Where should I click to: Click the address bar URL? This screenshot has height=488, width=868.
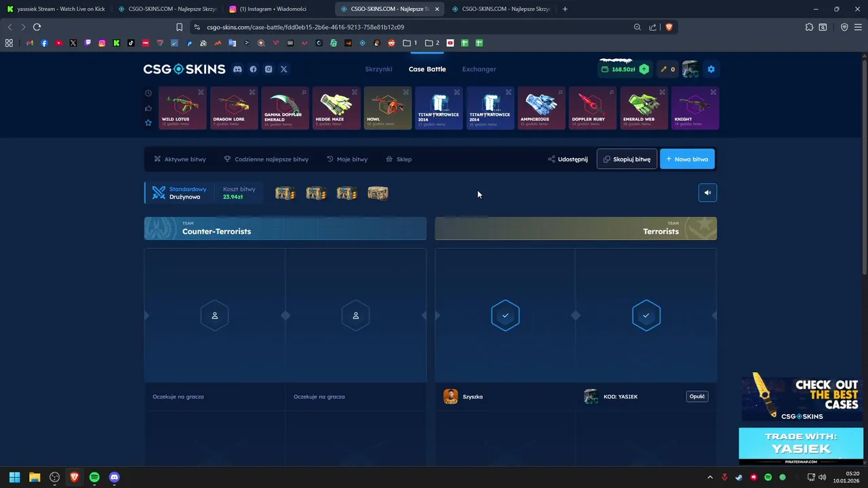(x=305, y=27)
